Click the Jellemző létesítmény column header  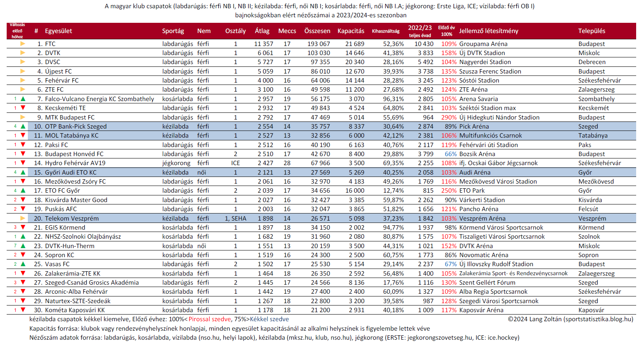489,31
